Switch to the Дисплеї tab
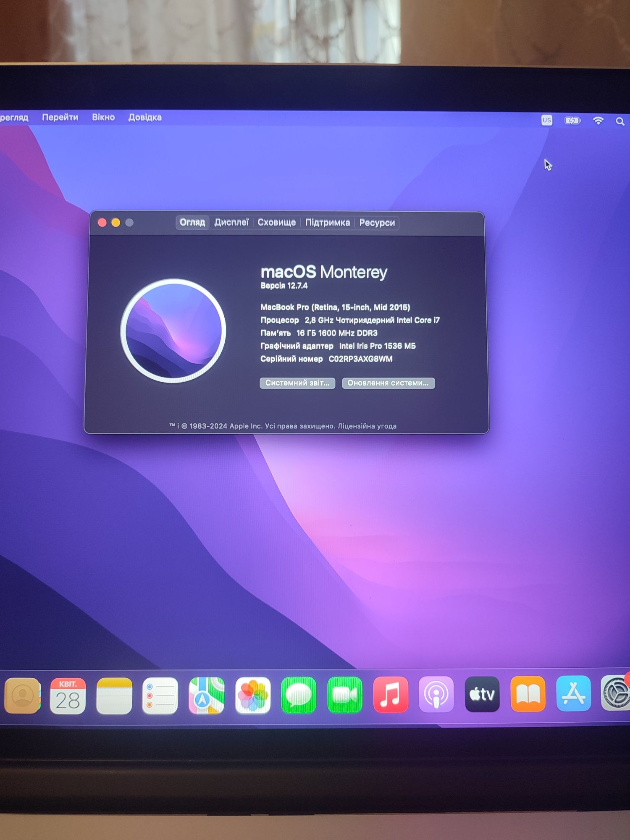The image size is (630, 840). (231, 222)
